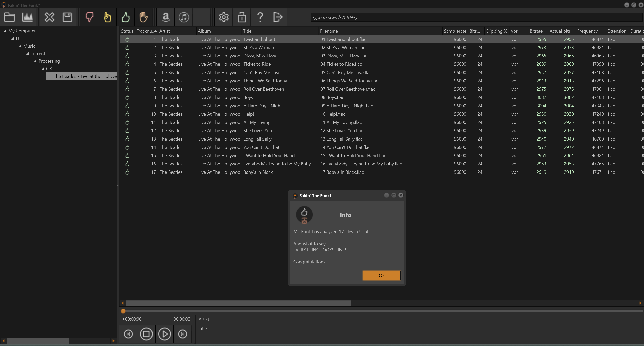Click the spectrum analysis toolbar icon
This screenshot has width=644, height=346.
coord(27,17)
